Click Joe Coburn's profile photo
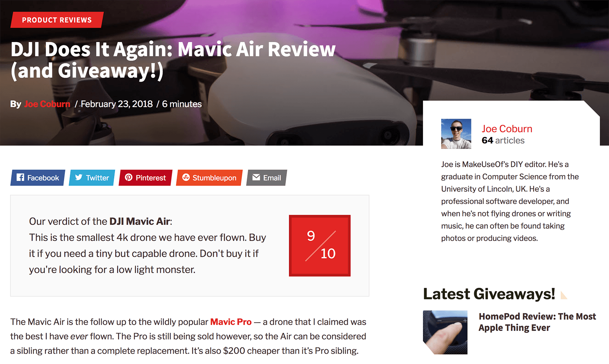Viewport: 609px width, 364px height. click(x=456, y=134)
